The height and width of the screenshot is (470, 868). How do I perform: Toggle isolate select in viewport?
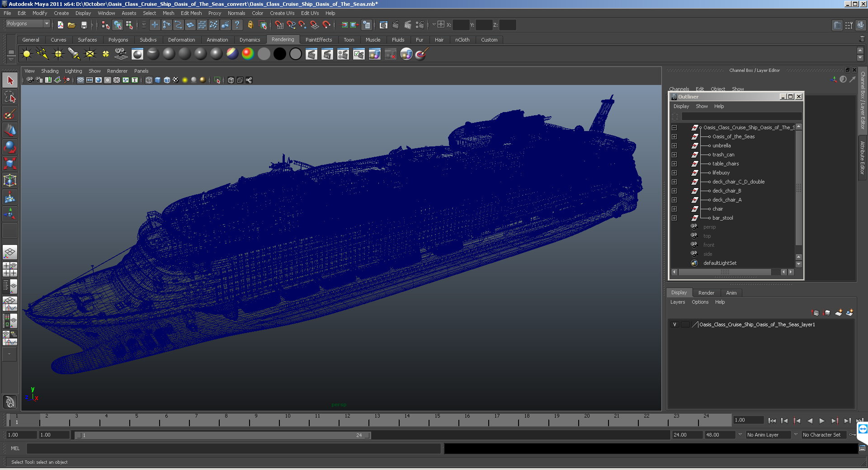(x=217, y=80)
